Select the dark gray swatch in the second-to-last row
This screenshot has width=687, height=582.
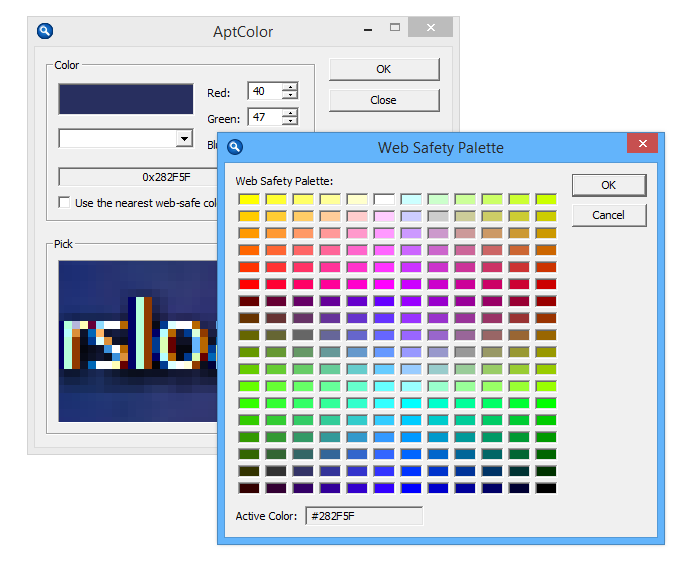(x=276, y=471)
